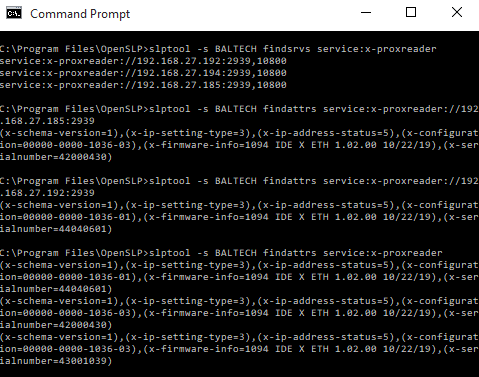Click the findattrs command without IP address

221,253
